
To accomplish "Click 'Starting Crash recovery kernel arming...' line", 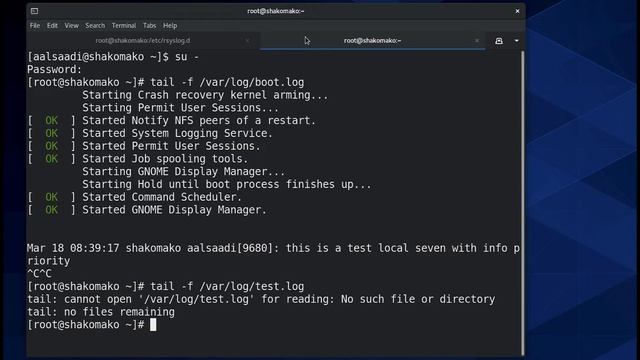I will [205, 95].
